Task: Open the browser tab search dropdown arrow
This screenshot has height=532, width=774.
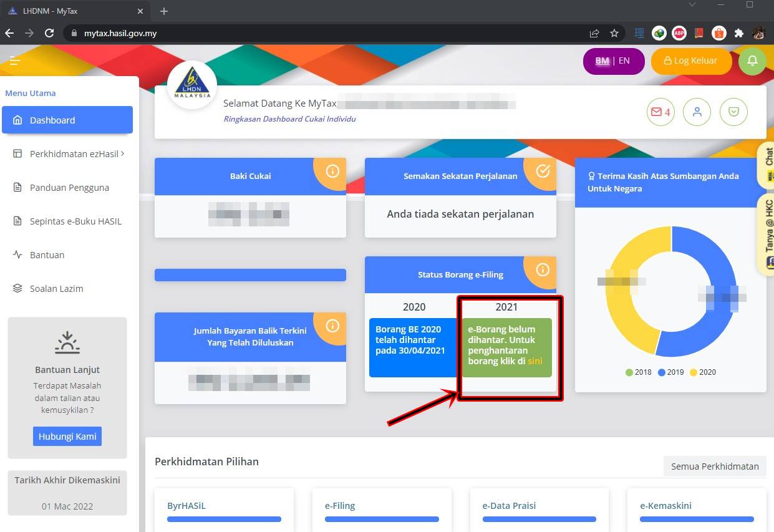Action: [x=692, y=5]
